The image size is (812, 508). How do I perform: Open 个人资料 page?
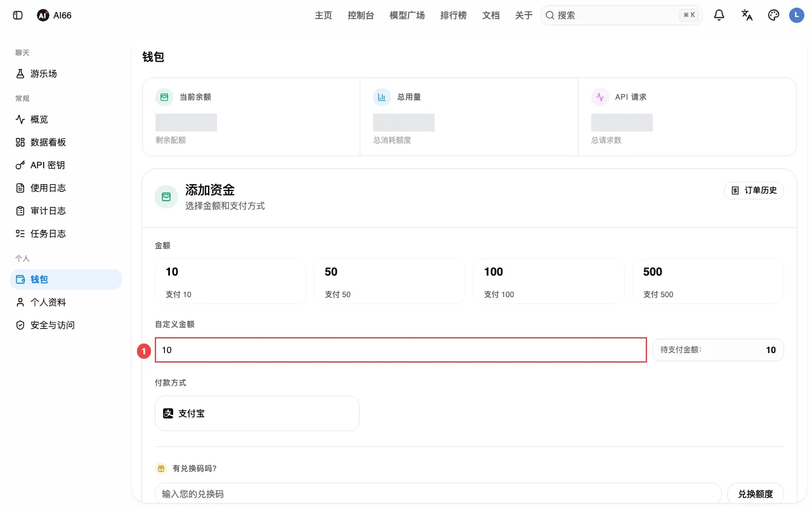[66, 302]
